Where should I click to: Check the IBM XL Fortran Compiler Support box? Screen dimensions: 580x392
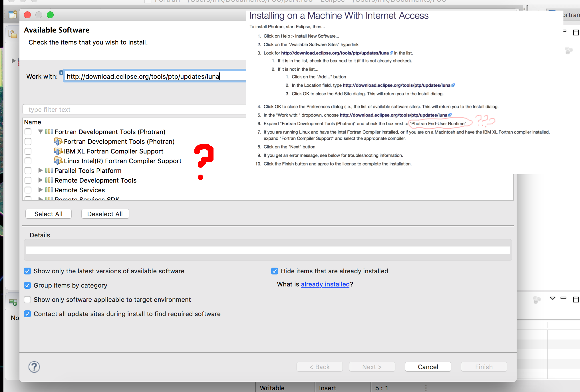point(28,151)
